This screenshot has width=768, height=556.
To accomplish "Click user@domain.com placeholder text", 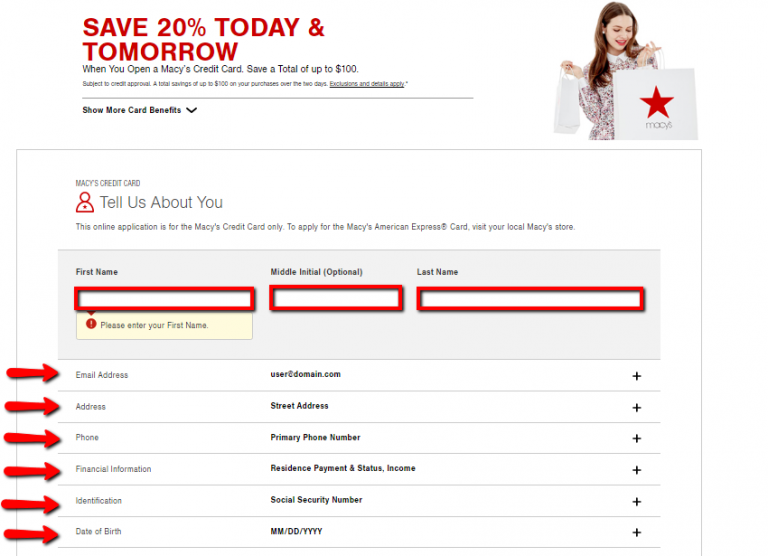I will pyautogui.click(x=306, y=374).
